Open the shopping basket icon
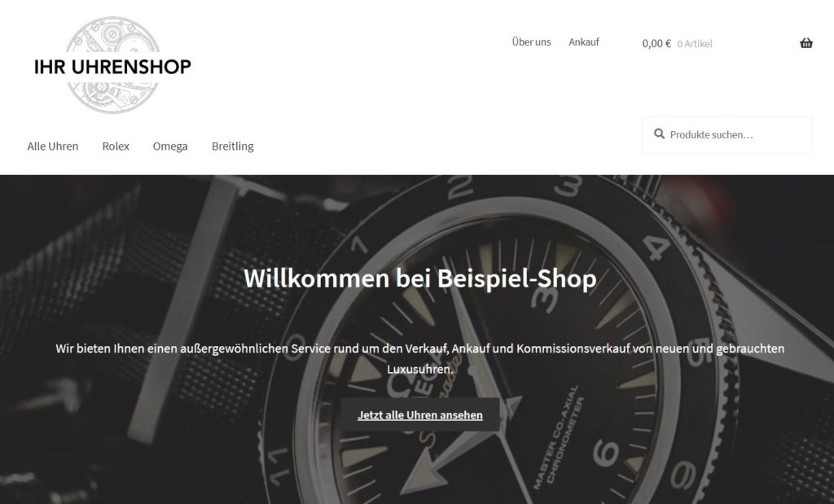 click(x=805, y=43)
